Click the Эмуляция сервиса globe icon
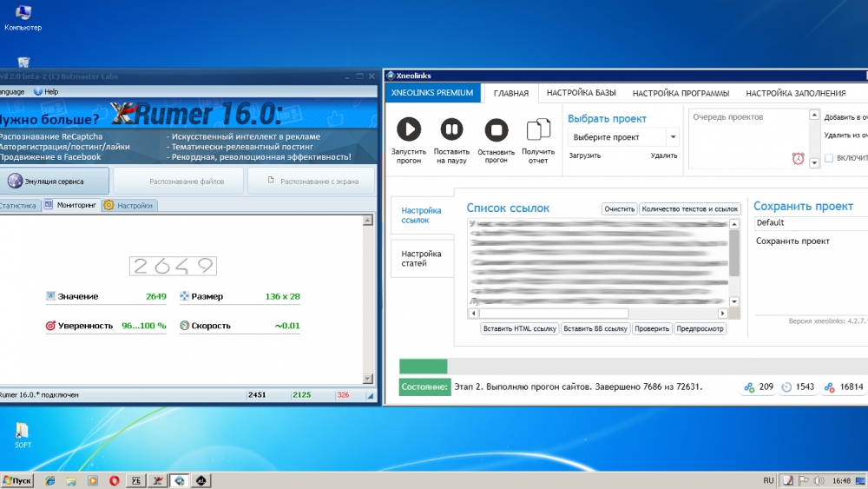This screenshot has width=868, height=489. coord(15,181)
